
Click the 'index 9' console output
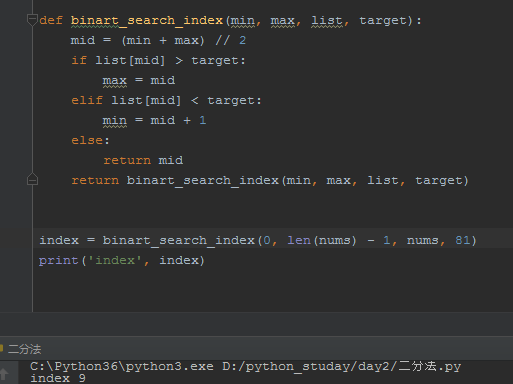tap(58, 378)
